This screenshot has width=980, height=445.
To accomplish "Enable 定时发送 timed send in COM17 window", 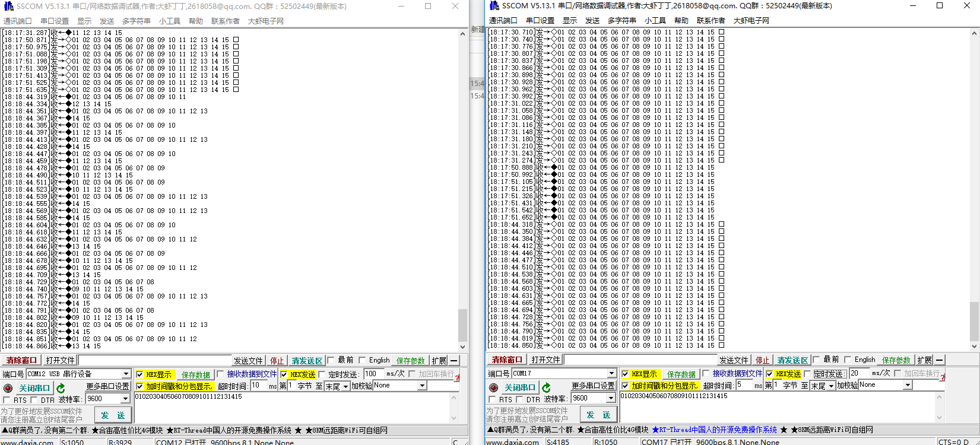I will click(808, 374).
